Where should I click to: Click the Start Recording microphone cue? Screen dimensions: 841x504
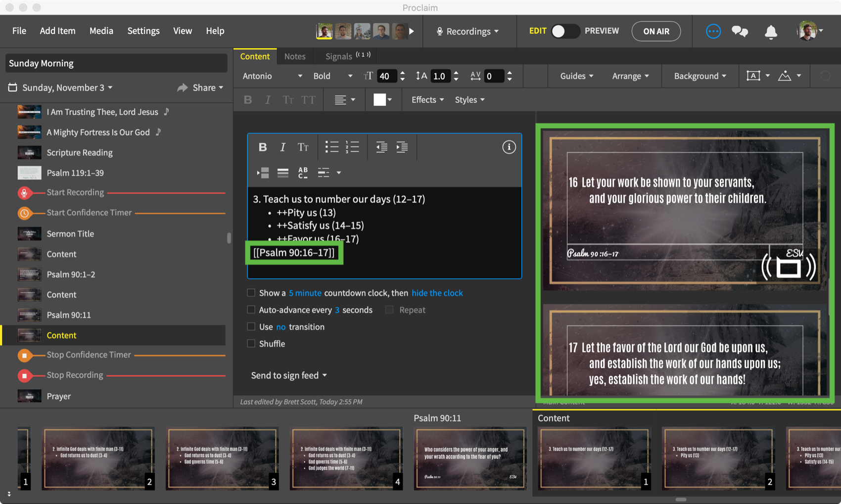coord(24,192)
